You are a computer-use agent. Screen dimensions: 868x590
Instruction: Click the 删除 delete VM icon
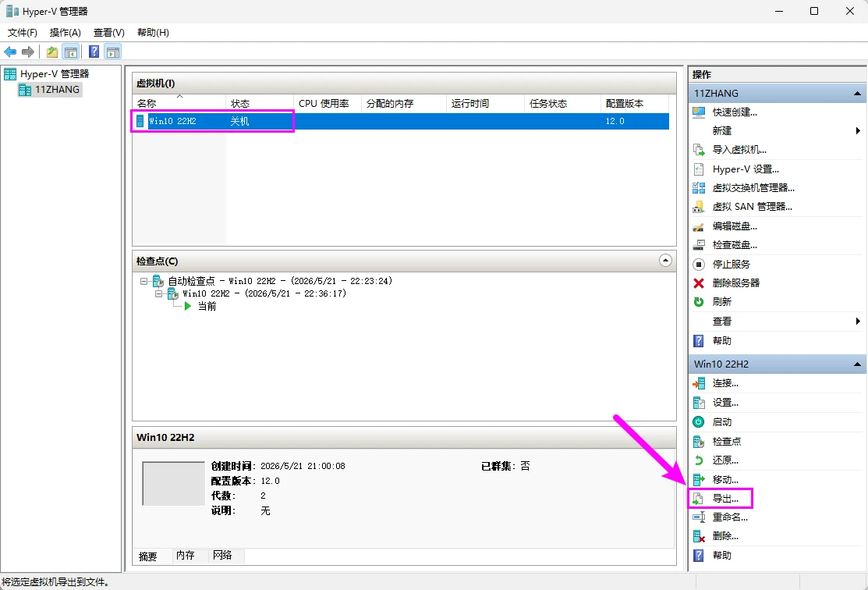tap(699, 536)
